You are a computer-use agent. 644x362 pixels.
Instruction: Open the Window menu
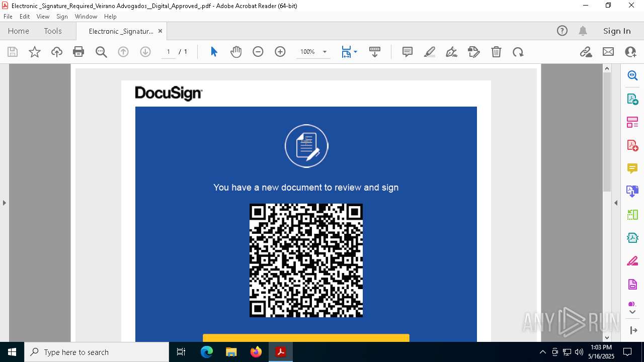click(x=86, y=17)
